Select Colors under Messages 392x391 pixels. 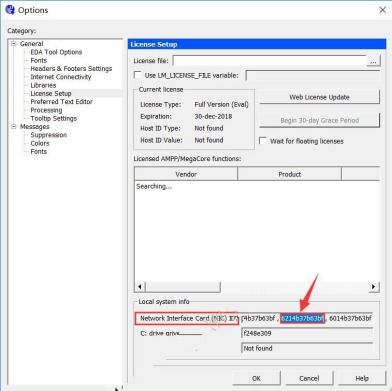click(40, 143)
